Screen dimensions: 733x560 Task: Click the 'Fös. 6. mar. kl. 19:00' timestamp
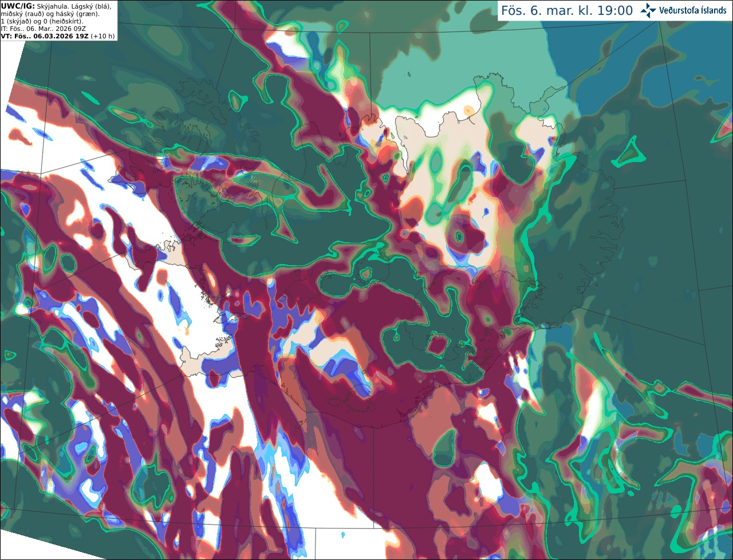coord(567,11)
